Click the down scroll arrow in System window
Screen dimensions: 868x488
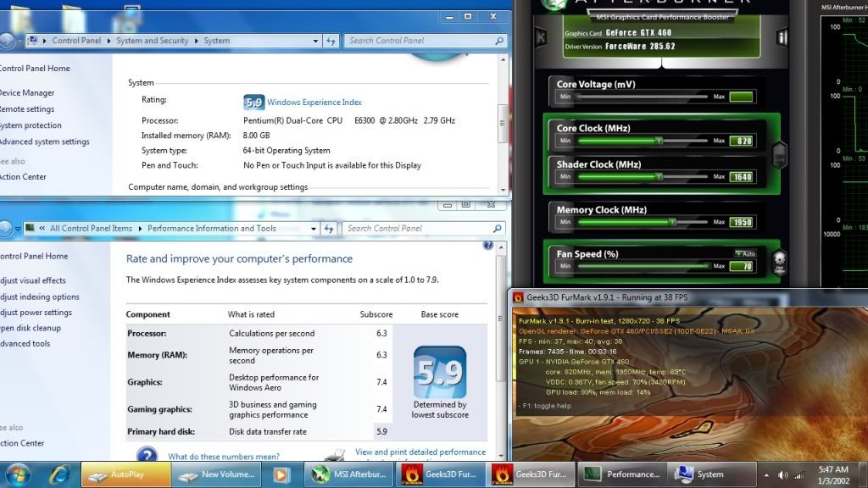click(x=503, y=190)
